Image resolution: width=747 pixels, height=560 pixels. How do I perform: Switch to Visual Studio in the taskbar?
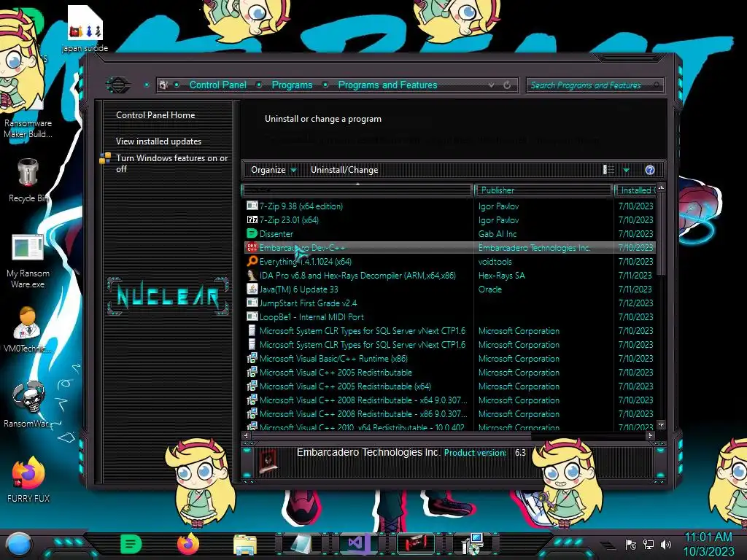click(357, 544)
